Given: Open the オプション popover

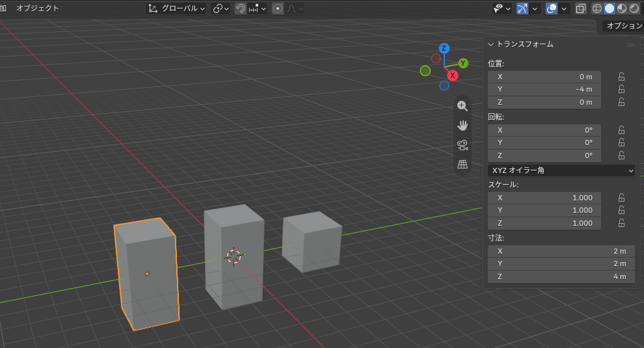Looking at the screenshot, I should click(623, 26).
